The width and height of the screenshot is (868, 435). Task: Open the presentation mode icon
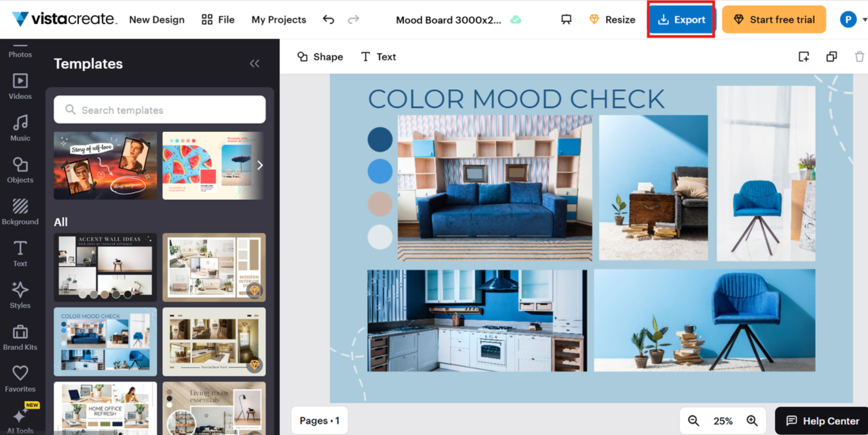[566, 20]
